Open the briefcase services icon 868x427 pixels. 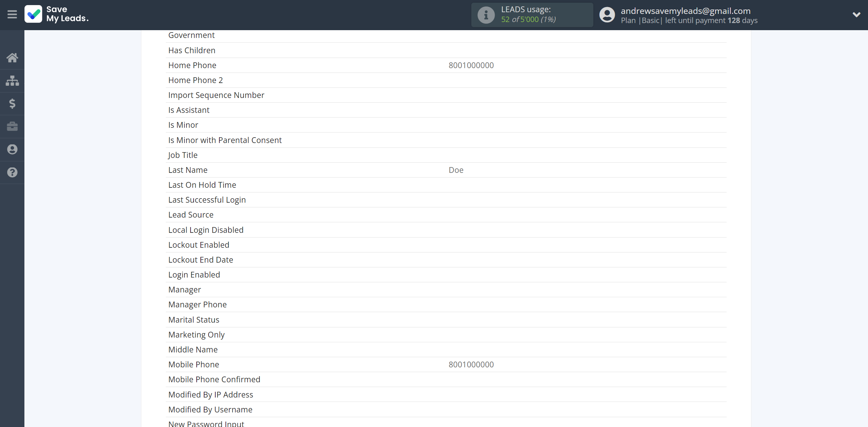coord(12,126)
